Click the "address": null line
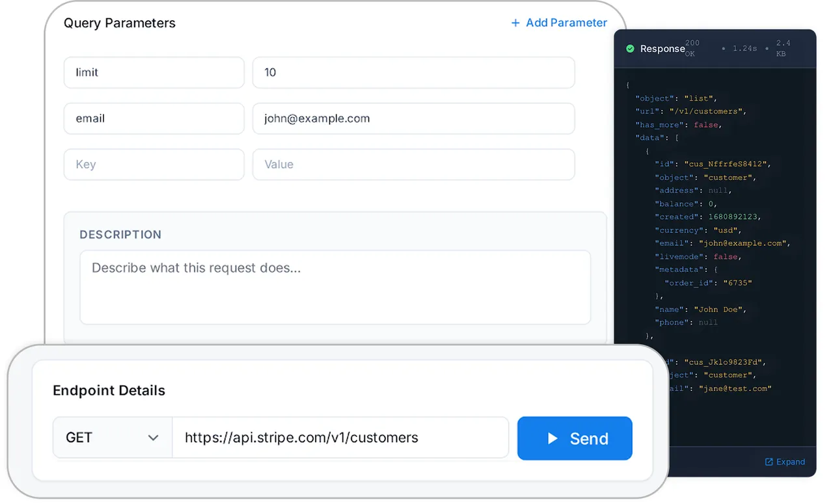Image resolution: width=833 pixels, height=504 pixels. [x=694, y=191]
